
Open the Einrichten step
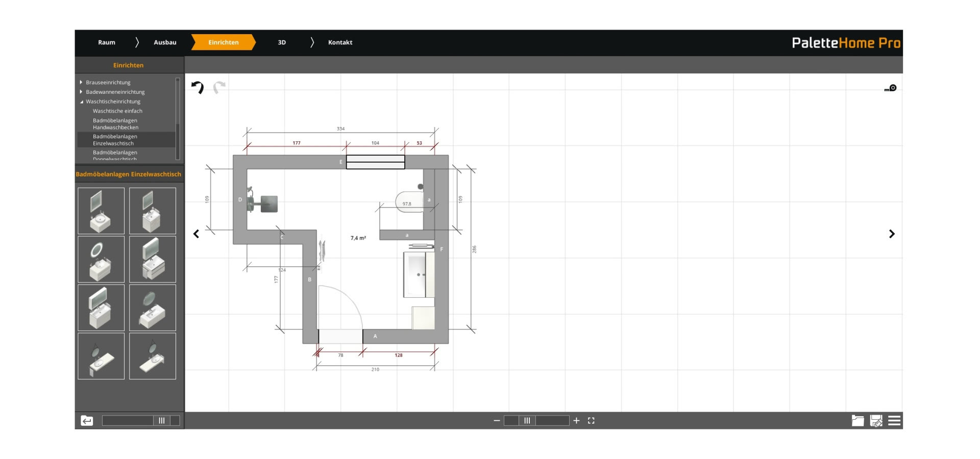click(223, 42)
